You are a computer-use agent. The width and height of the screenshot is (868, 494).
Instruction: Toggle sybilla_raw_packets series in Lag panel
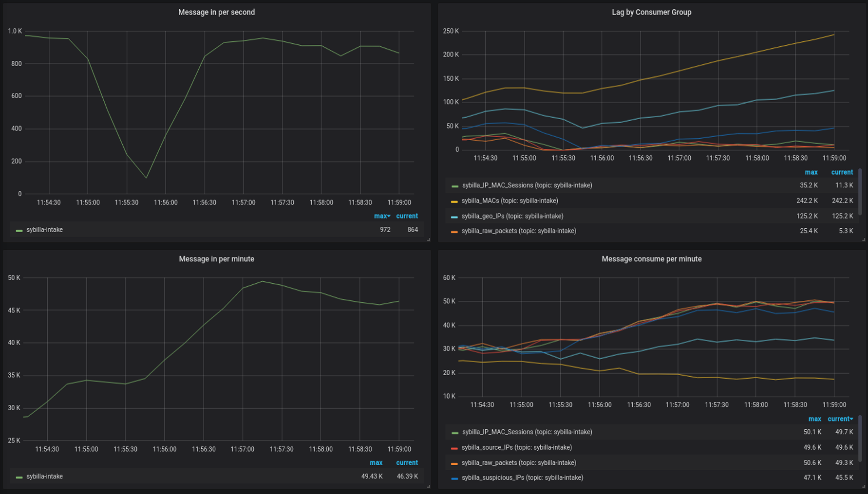tap(519, 231)
